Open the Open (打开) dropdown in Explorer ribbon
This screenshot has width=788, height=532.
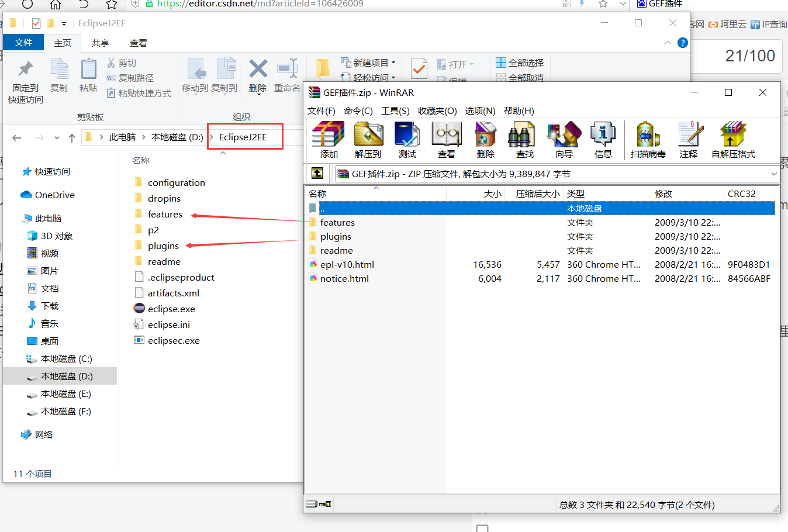pyautogui.click(x=455, y=64)
